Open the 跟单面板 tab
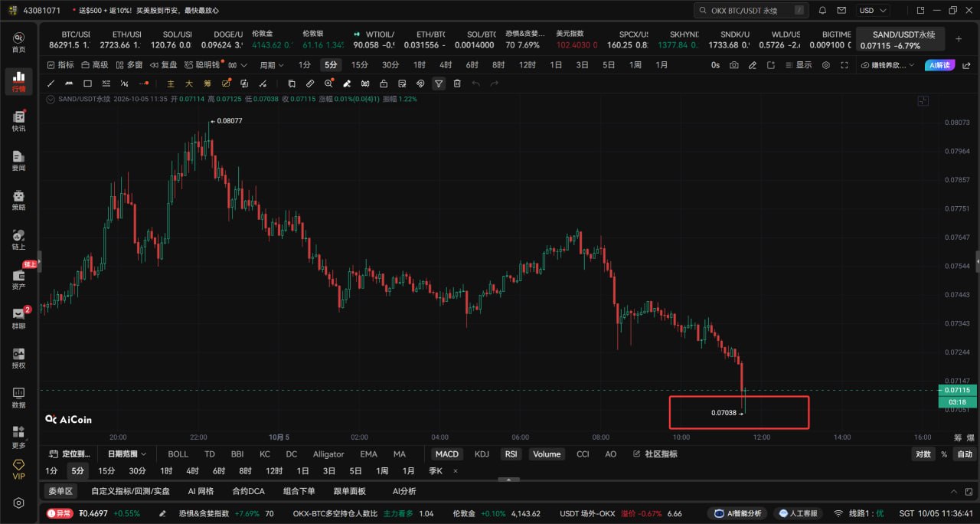 tap(349, 491)
